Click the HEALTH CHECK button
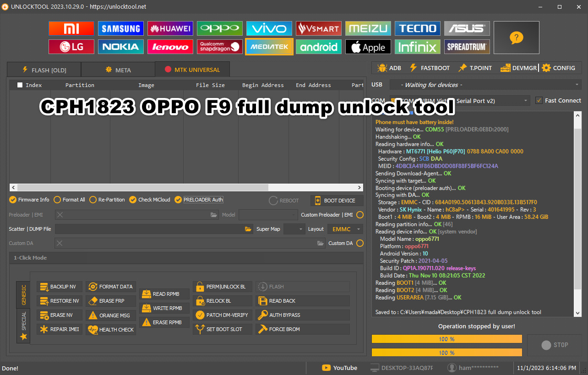This screenshot has height=375, width=588. tap(110, 330)
